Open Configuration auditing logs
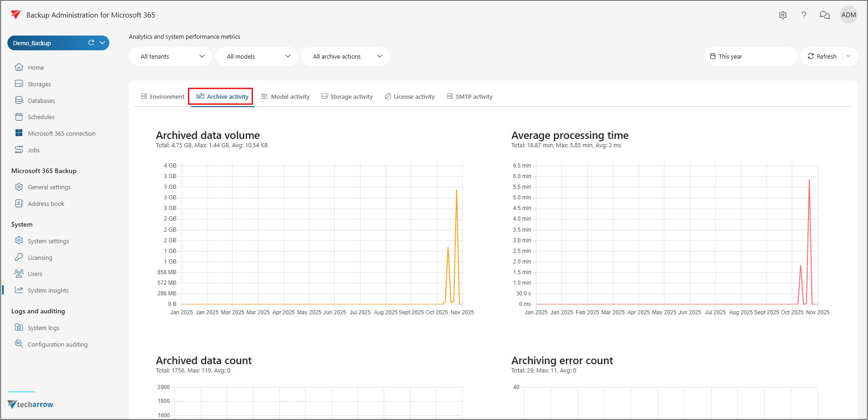This screenshot has width=868, height=420. pos(57,344)
